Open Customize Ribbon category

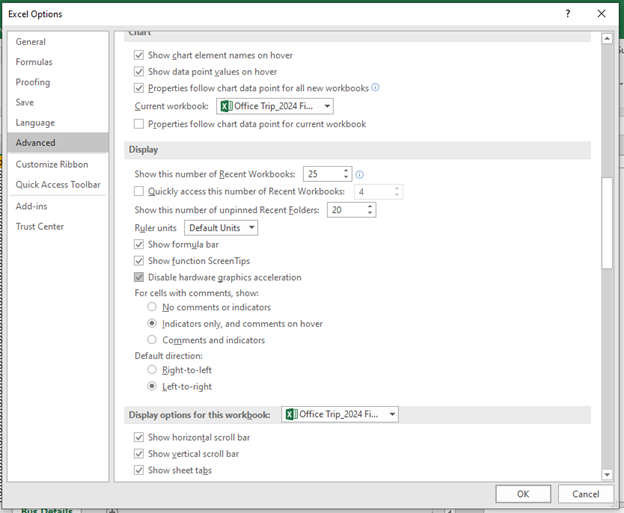pos(58,164)
